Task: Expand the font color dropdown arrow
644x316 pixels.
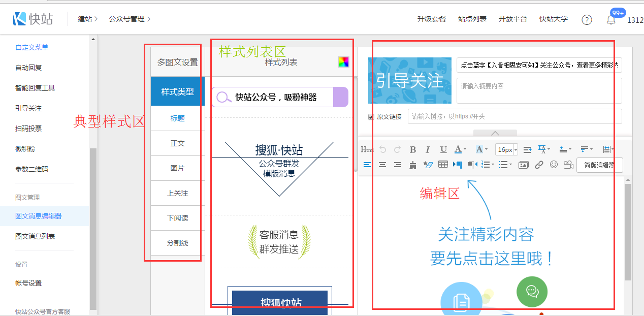Action: click(x=465, y=150)
